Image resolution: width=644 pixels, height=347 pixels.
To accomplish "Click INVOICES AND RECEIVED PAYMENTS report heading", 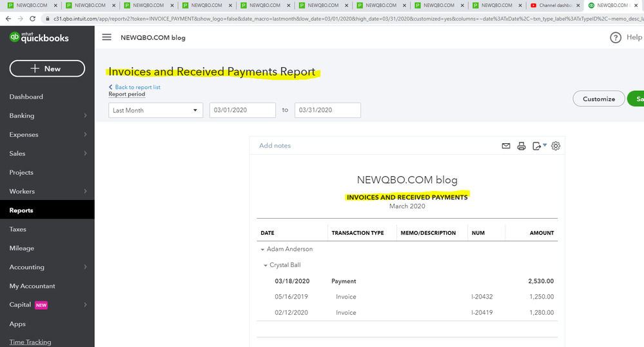I will click(407, 197).
